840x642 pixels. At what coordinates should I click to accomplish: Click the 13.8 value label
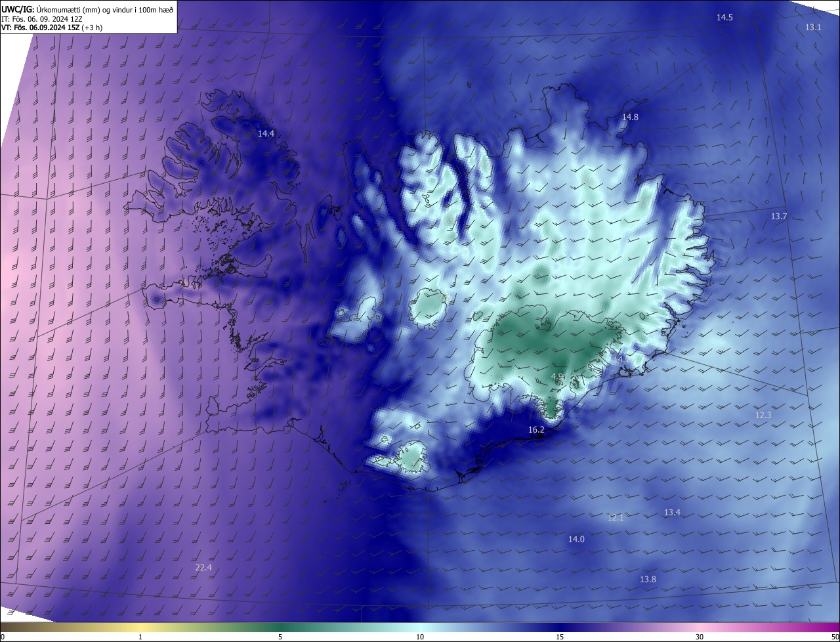pyautogui.click(x=648, y=580)
